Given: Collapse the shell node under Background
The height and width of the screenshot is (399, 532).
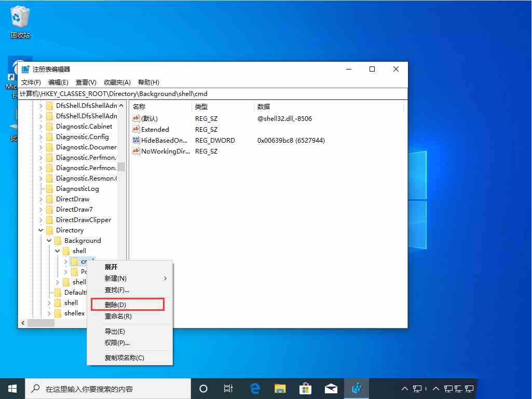Looking at the screenshot, I should pyautogui.click(x=57, y=251).
